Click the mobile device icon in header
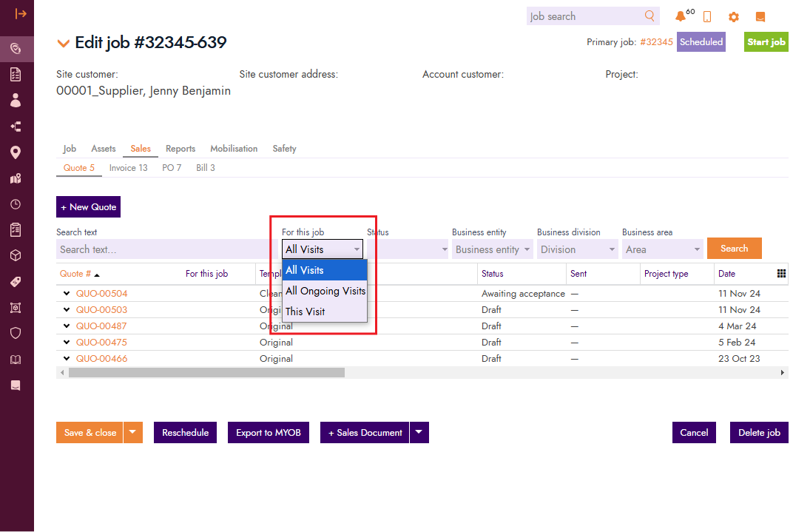 707,17
